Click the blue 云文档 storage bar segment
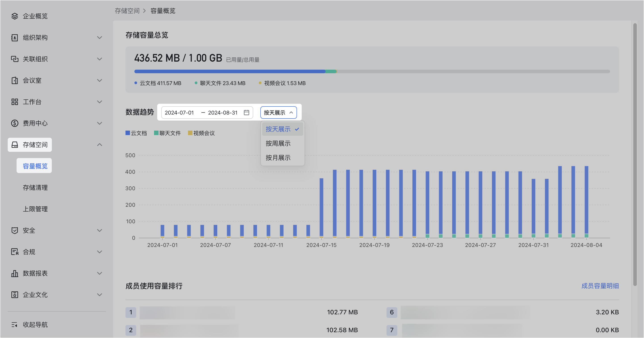Image resolution: width=644 pixels, height=338 pixels. coord(230,71)
